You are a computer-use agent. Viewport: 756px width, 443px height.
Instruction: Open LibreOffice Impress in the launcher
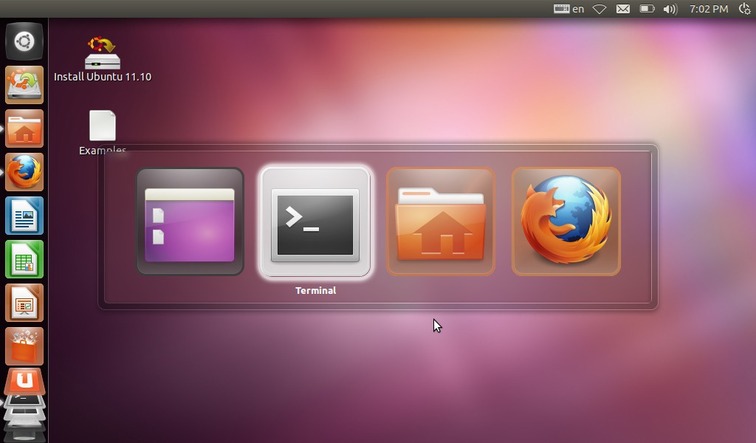(x=24, y=303)
